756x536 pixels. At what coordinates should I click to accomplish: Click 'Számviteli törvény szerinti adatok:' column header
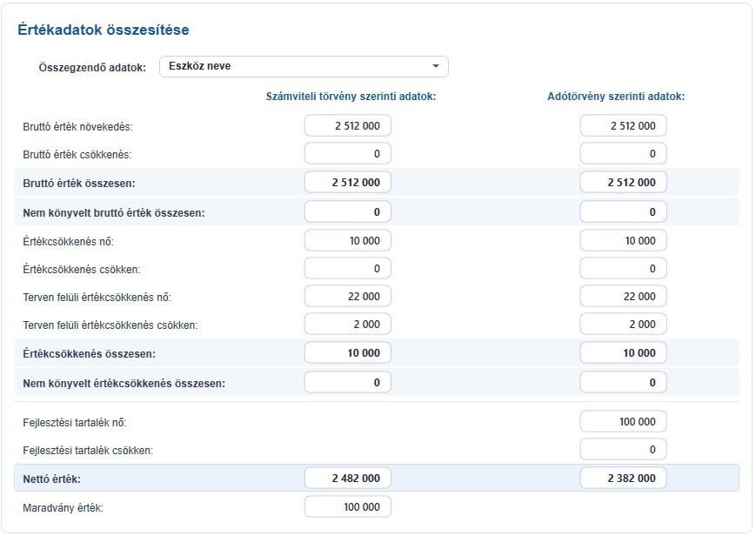[x=351, y=97]
